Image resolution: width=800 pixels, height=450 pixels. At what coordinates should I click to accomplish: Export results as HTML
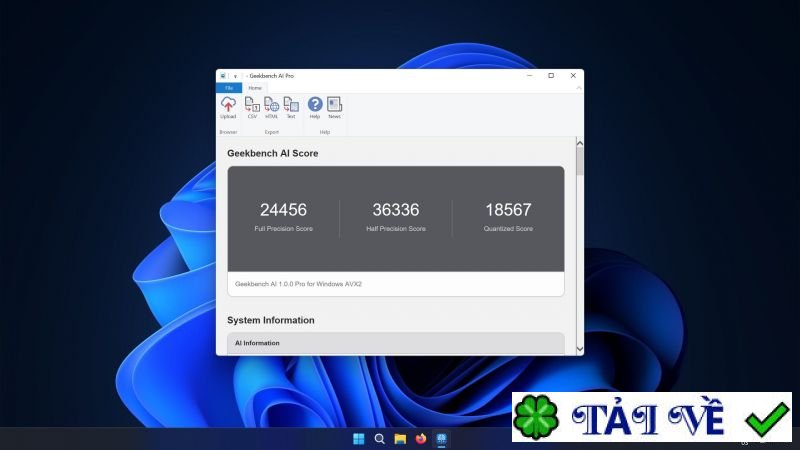coord(271,105)
